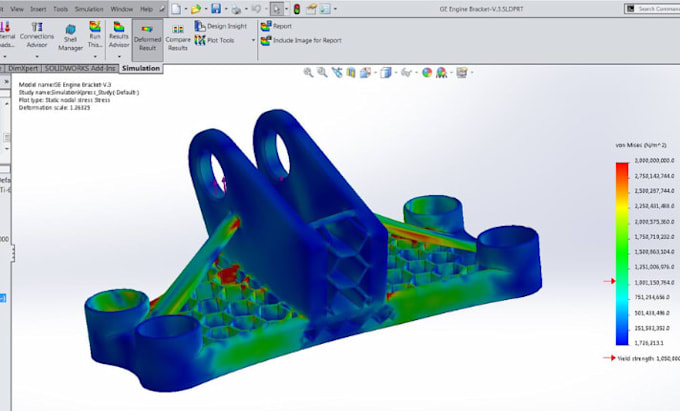Click the Plot Tools button
Viewport: 680px width, 411px height.
(215, 40)
